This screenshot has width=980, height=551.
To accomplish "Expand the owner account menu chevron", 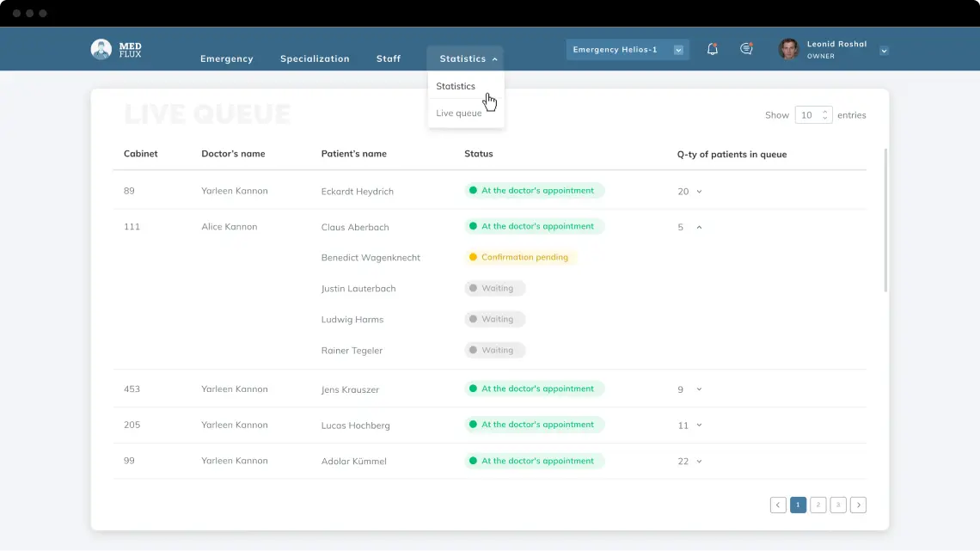I will 884,51.
